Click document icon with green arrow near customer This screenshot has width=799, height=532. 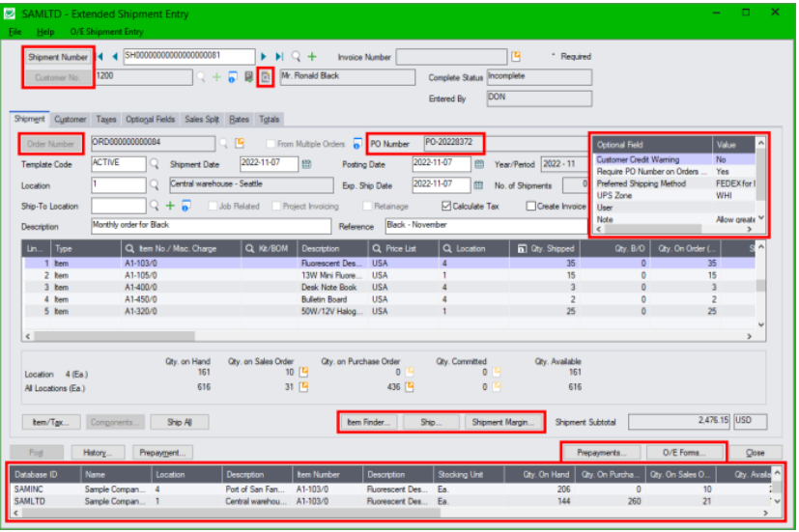(248, 77)
